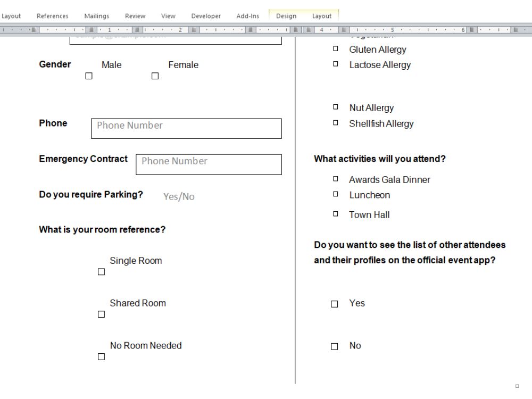Check No for viewing attendee profiles
The image size is (532, 399).
pos(334,346)
